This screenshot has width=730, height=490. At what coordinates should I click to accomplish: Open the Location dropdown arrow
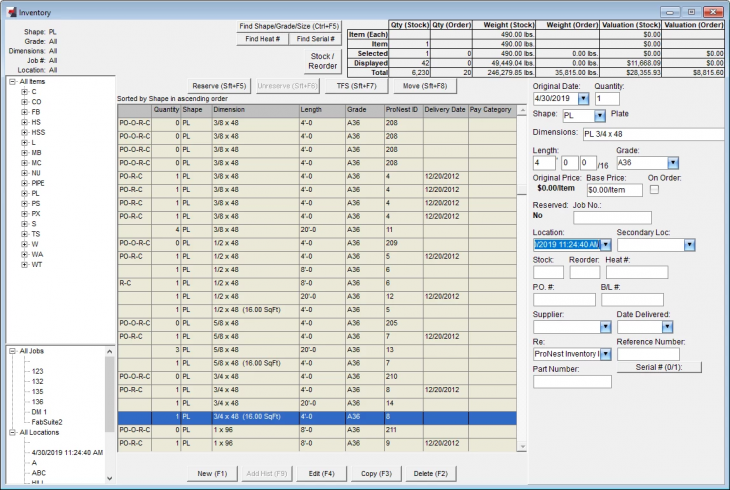605,245
